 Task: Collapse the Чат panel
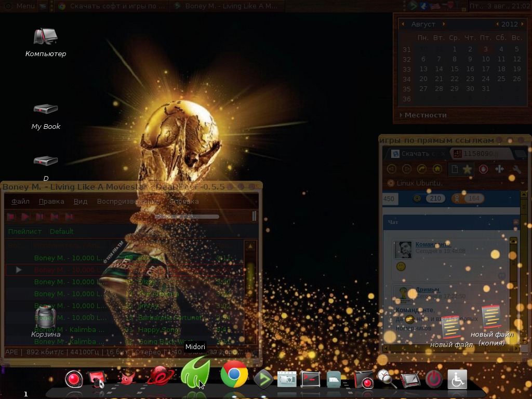pyautogui.click(x=516, y=222)
